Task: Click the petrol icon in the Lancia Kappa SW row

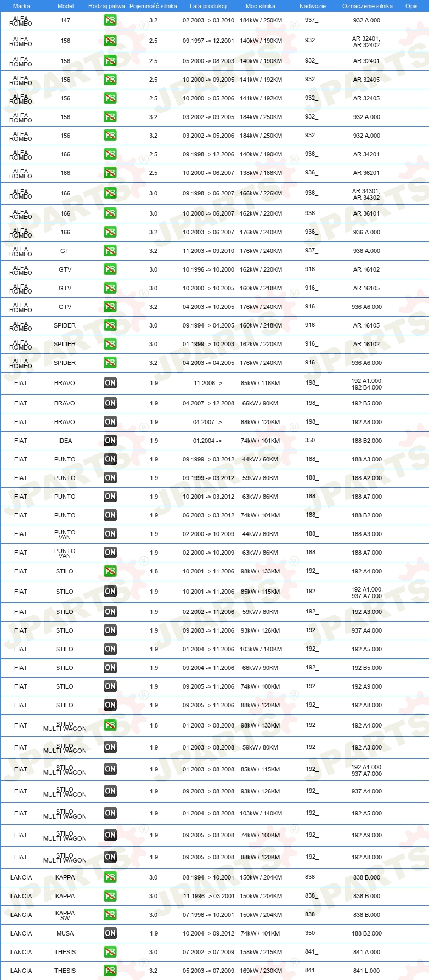Action: click(x=110, y=915)
